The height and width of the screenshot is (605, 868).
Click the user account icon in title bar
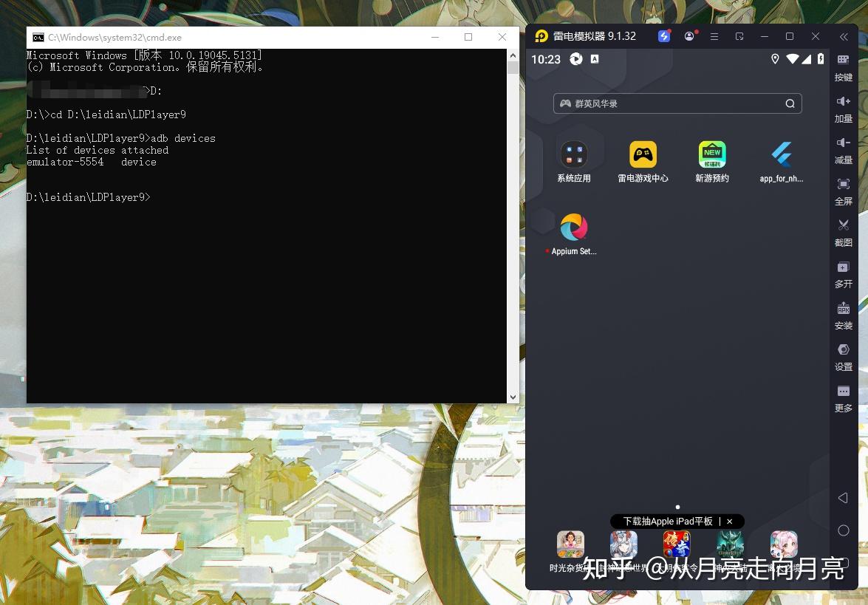point(689,36)
